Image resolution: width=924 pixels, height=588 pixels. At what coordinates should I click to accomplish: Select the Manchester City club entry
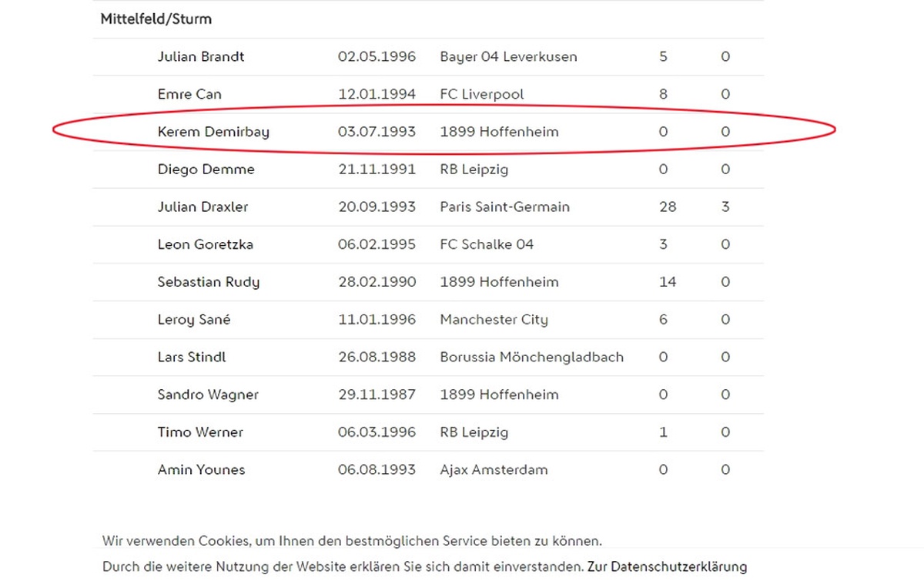click(494, 320)
